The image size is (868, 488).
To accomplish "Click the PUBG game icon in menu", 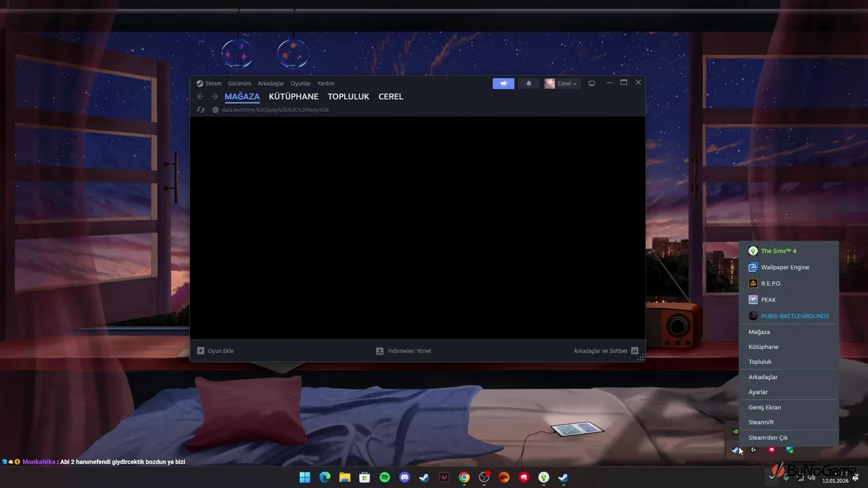I will 753,316.
